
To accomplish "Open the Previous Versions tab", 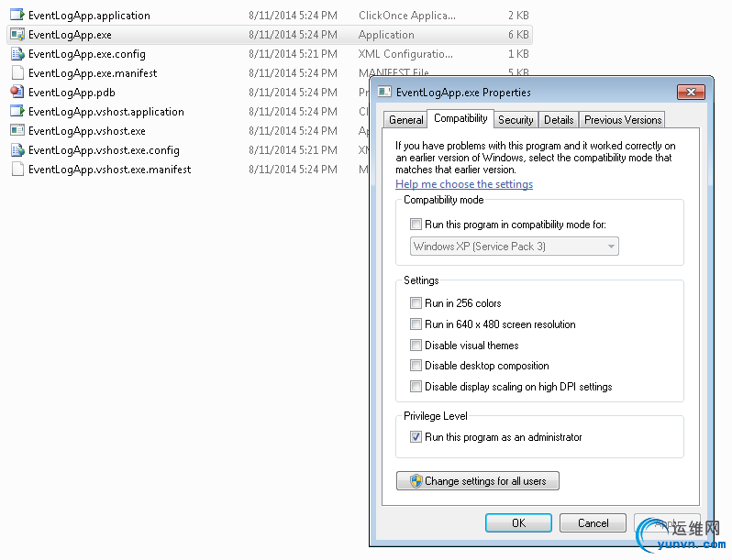I will point(622,120).
